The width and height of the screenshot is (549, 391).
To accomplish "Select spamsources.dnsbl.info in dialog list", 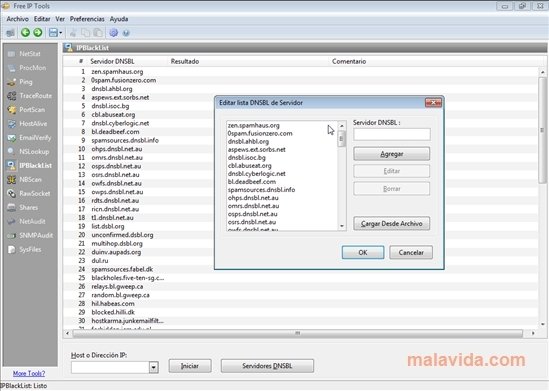I will coord(261,190).
